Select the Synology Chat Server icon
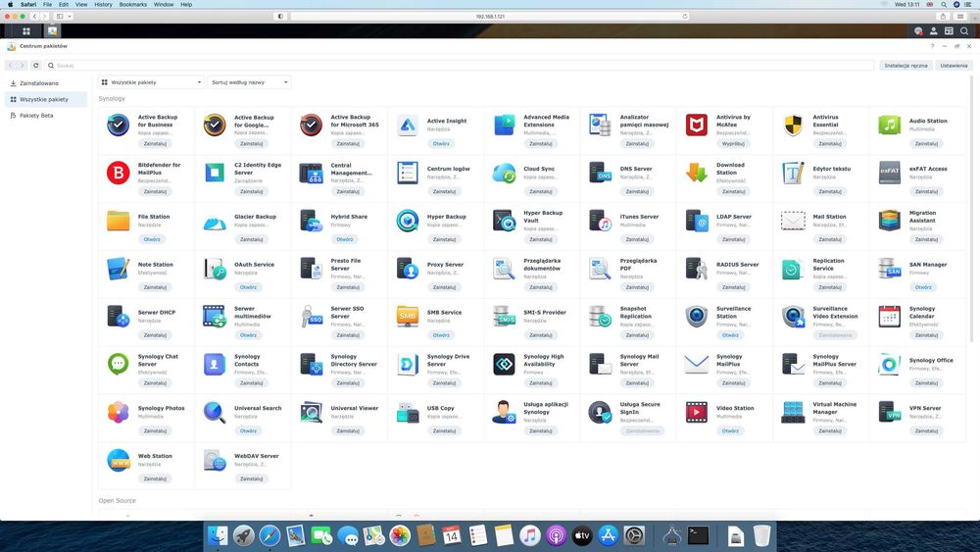The width and height of the screenshot is (980, 552). coord(119,364)
